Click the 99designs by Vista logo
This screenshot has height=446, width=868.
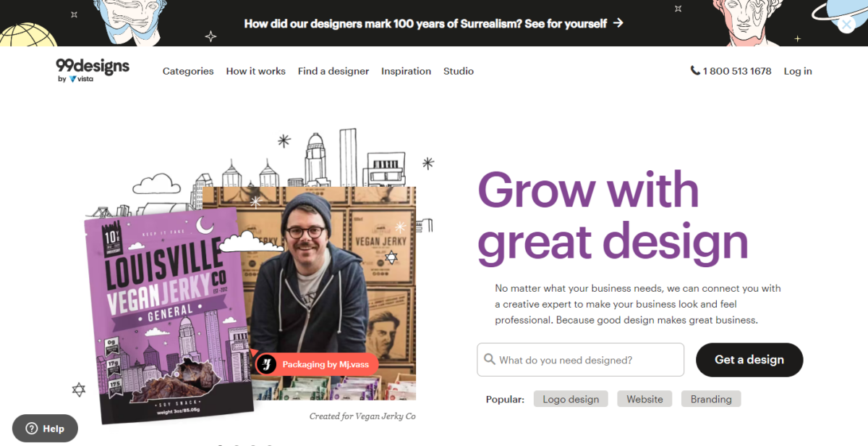click(93, 70)
